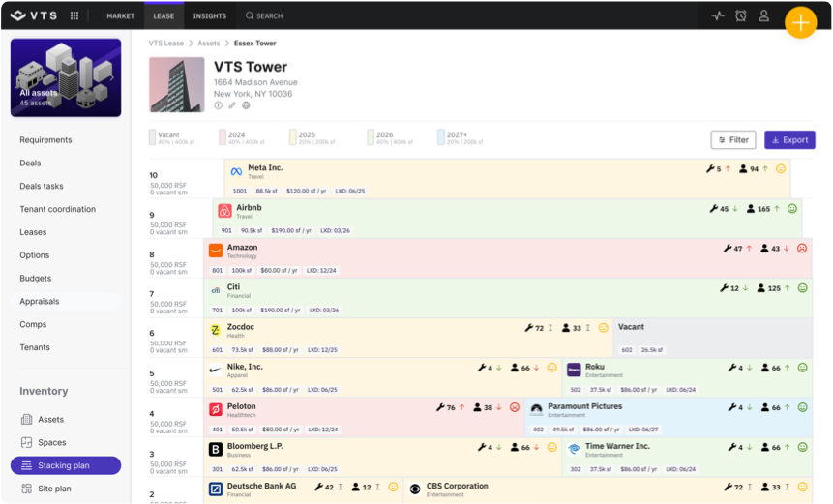Switch to the Market tab
The width and height of the screenshot is (833, 504).
[120, 15]
